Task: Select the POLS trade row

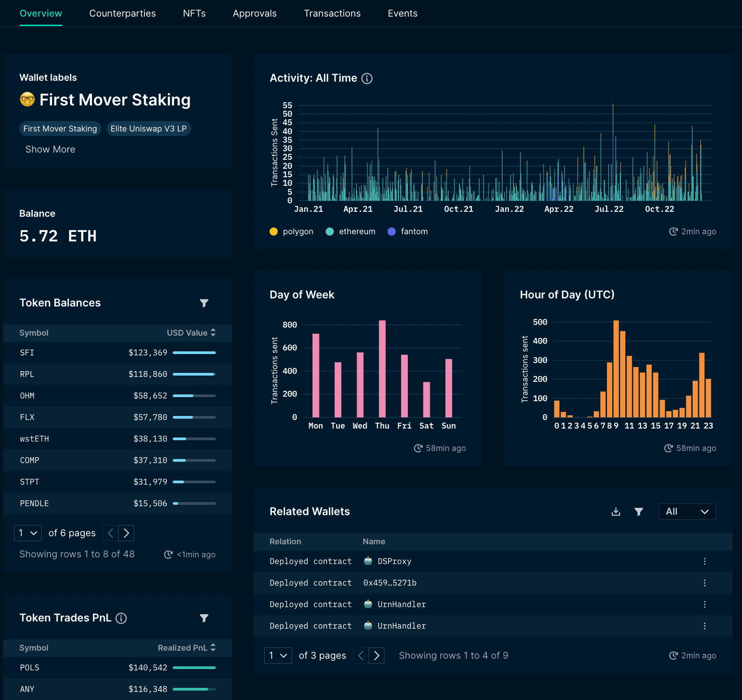Action: (118, 668)
